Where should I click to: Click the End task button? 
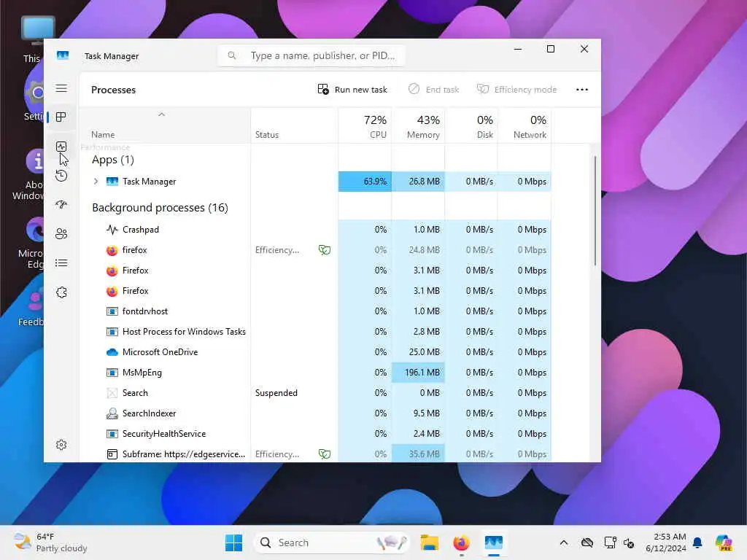pyautogui.click(x=433, y=90)
